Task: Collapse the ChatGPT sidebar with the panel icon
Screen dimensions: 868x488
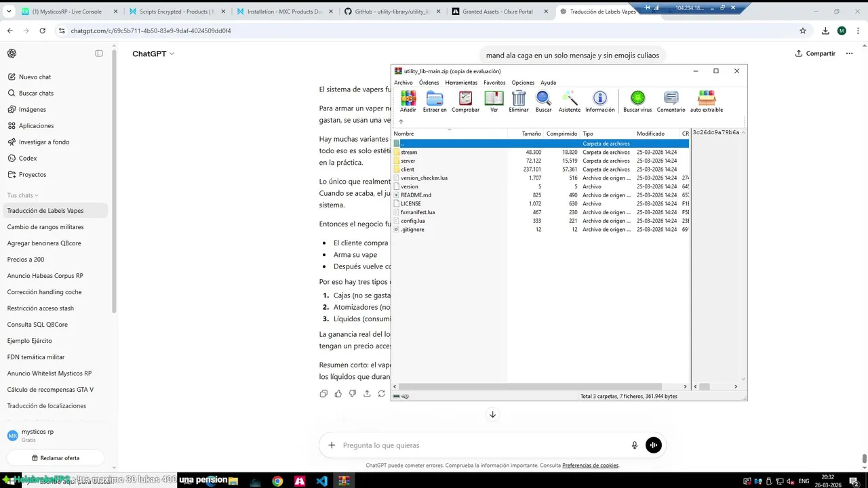Action: 99,54
